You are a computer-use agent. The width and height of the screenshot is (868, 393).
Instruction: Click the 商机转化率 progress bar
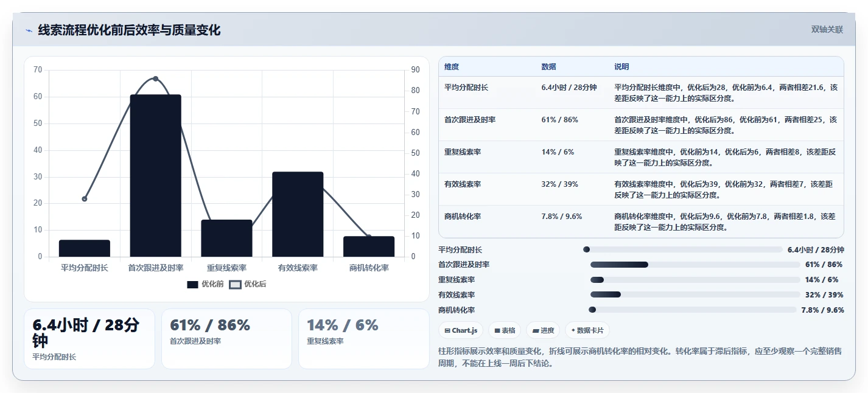pyautogui.click(x=693, y=310)
